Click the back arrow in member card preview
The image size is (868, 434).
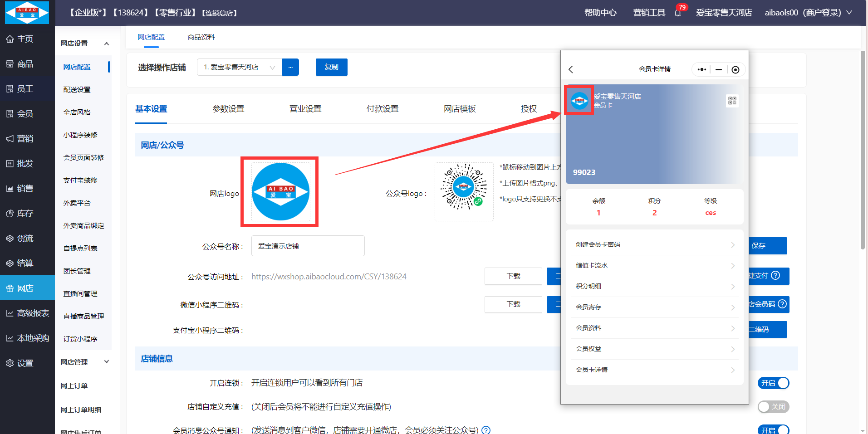pos(571,69)
